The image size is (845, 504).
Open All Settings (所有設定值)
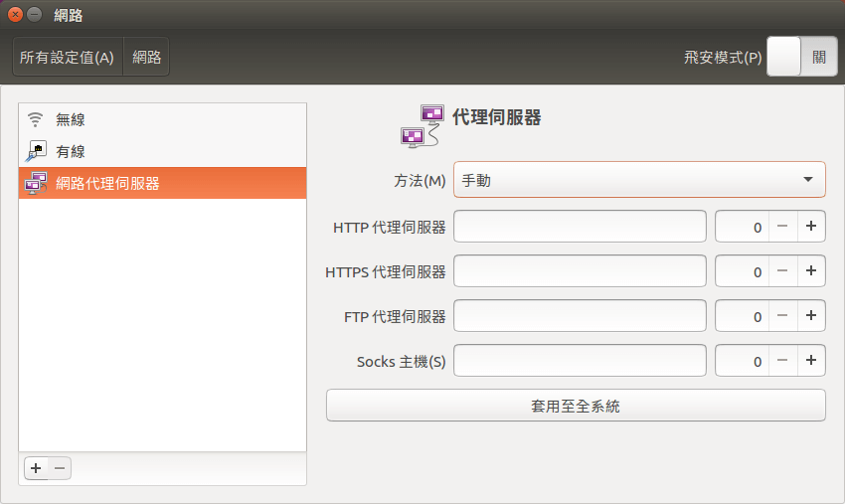[x=67, y=58]
